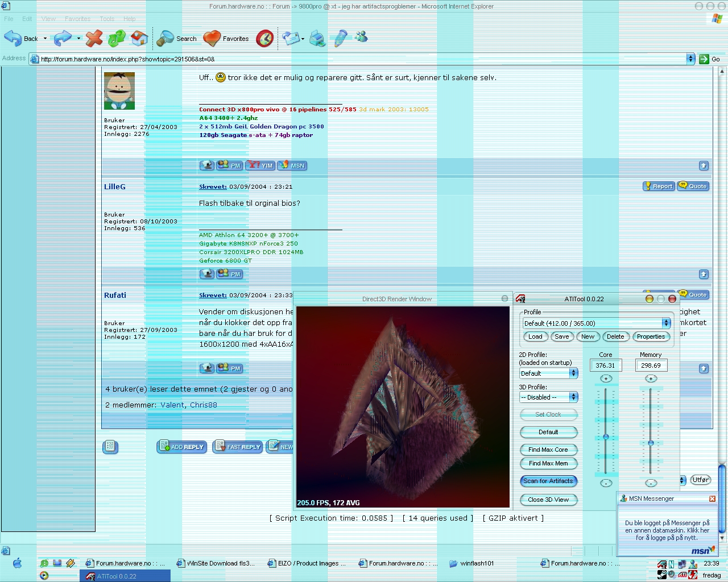Click the Edit pencil icon in toolbar
The image size is (728, 582).
tap(340, 38)
